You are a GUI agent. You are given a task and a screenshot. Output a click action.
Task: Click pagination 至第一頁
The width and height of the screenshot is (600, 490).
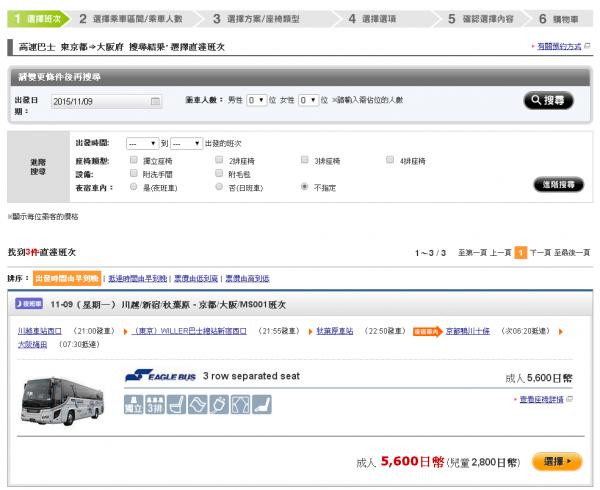472,252
